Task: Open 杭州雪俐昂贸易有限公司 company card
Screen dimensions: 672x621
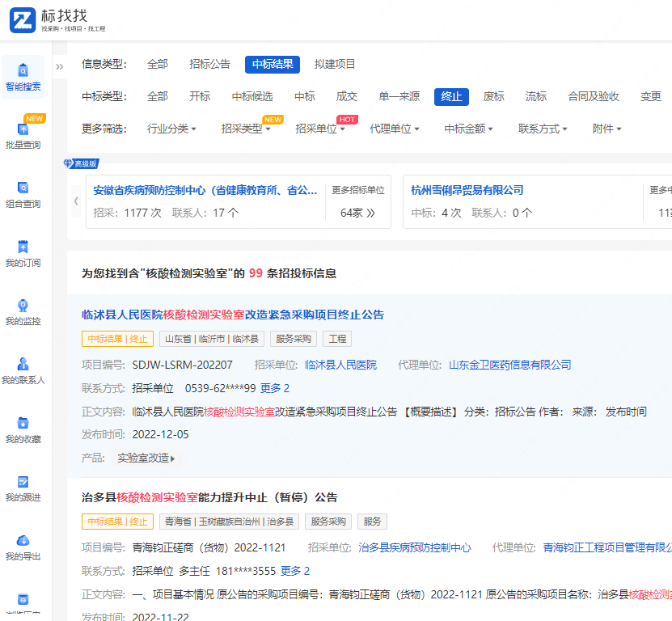Action: click(x=467, y=190)
